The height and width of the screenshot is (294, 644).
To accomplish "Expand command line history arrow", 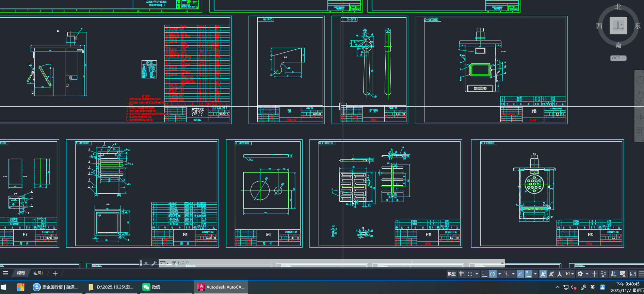I will (x=502, y=263).
